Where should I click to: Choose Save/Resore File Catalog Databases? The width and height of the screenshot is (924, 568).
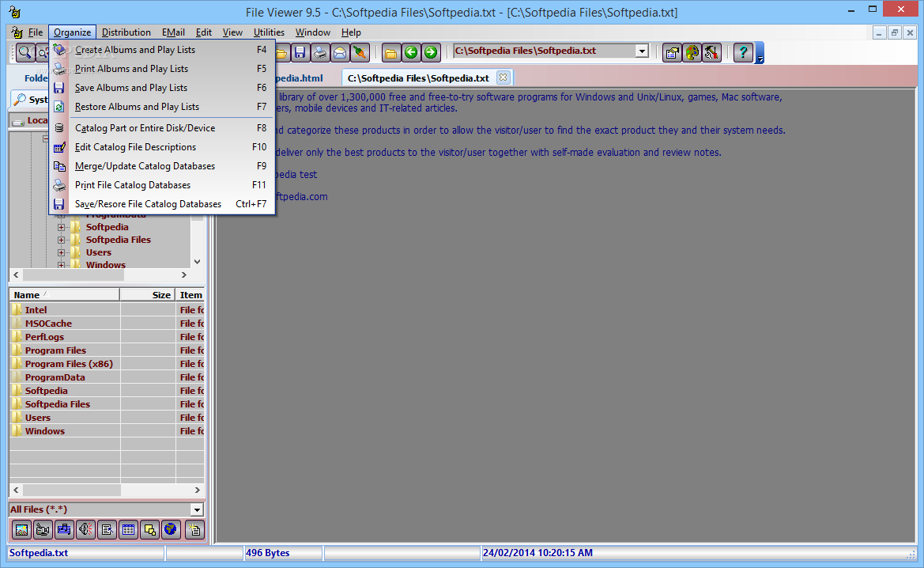point(161,203)
